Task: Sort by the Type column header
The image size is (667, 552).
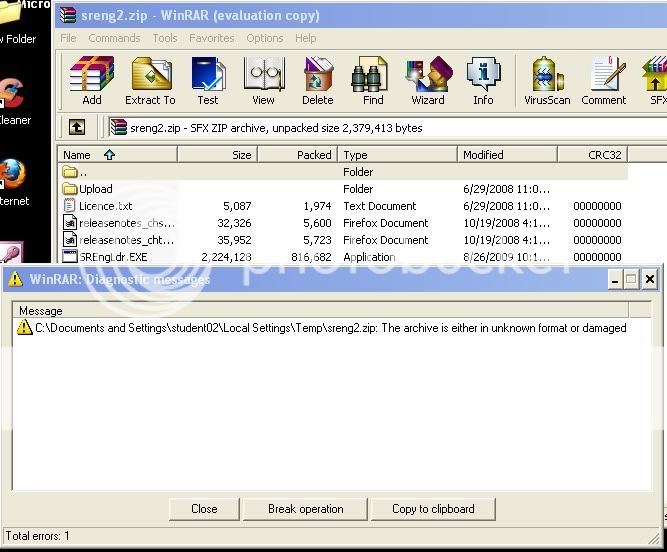Action: 397,155
